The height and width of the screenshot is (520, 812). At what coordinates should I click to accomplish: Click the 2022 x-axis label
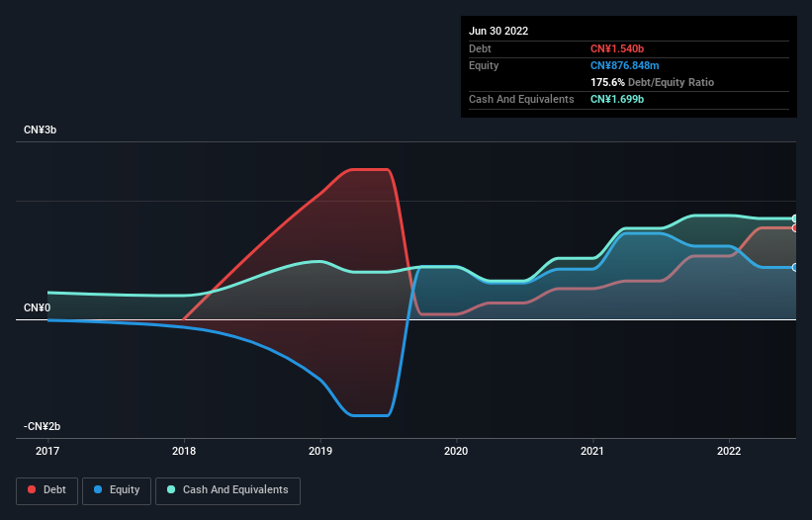point(729,451)
